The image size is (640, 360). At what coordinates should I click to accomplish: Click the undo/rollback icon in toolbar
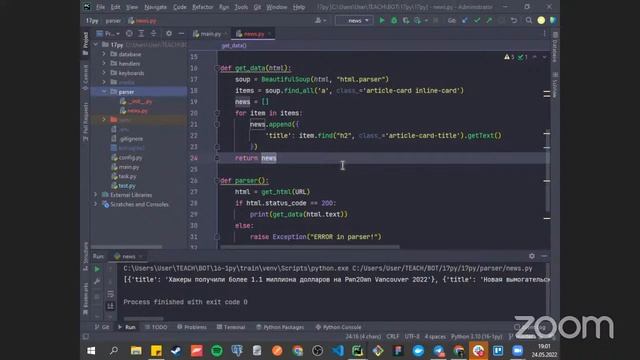click(x=514, y=20)
